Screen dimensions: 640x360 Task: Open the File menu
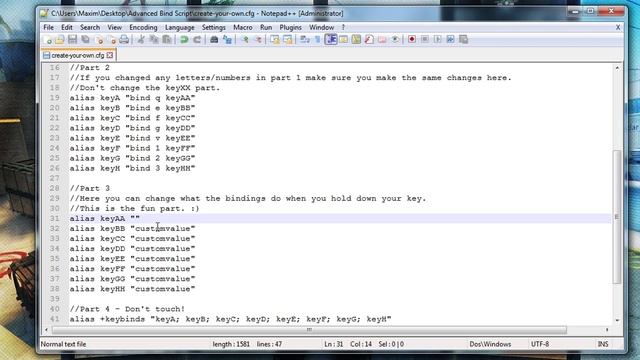click(49, 27)
